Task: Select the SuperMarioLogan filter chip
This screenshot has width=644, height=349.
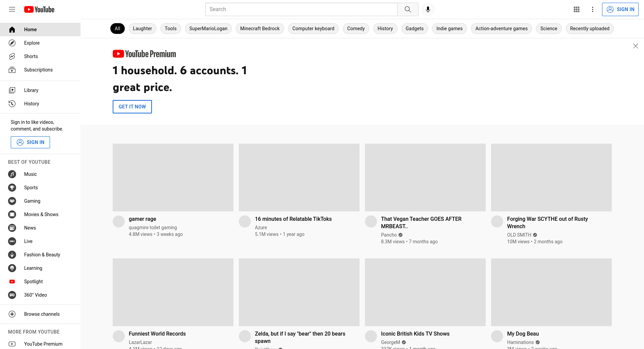Action: (208, 29)
